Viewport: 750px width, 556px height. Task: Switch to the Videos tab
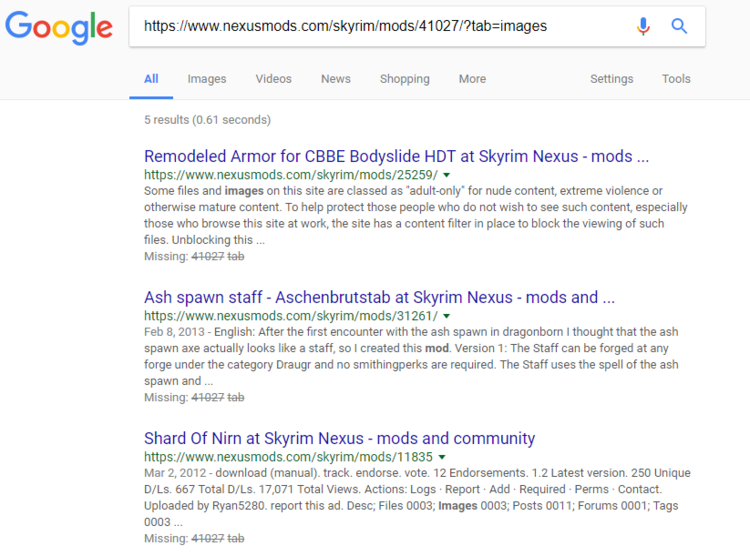tap(274, 79)
